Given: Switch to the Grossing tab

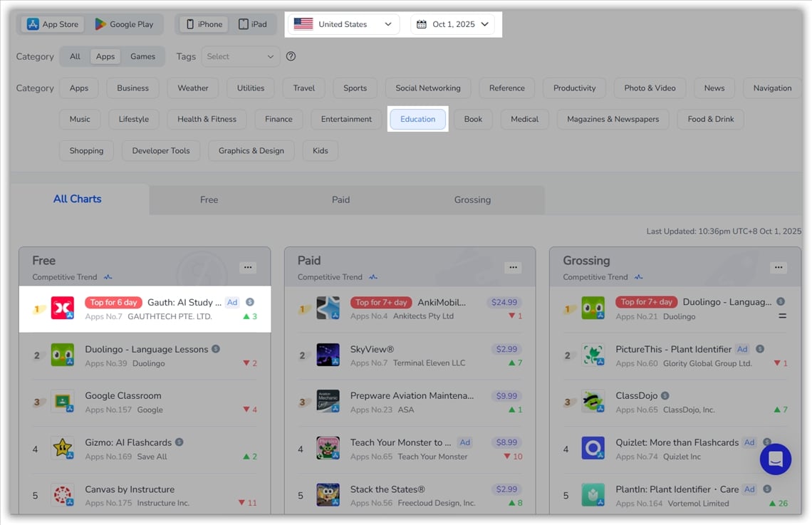Looking at the screenshot, I should coord(472,199).
